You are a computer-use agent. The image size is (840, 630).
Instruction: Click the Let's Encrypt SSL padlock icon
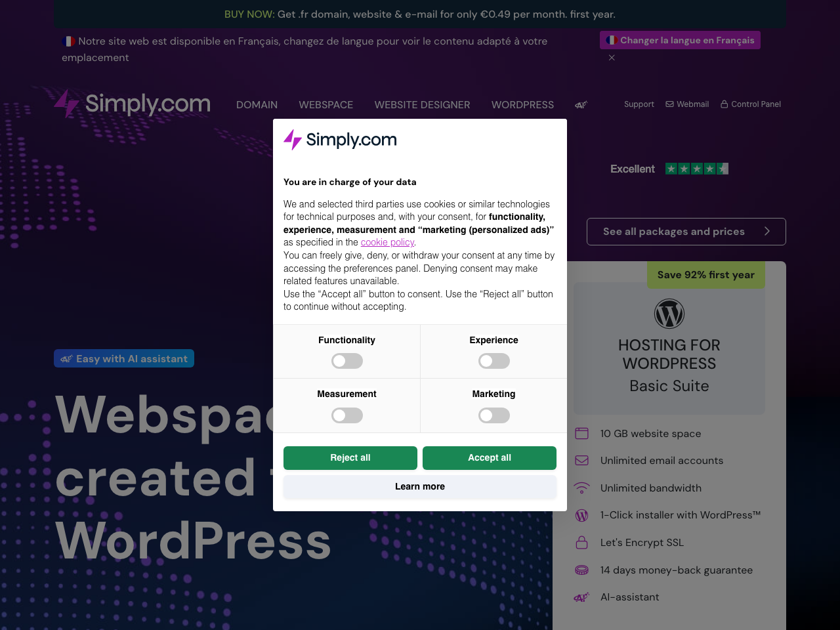coord(581,542)
